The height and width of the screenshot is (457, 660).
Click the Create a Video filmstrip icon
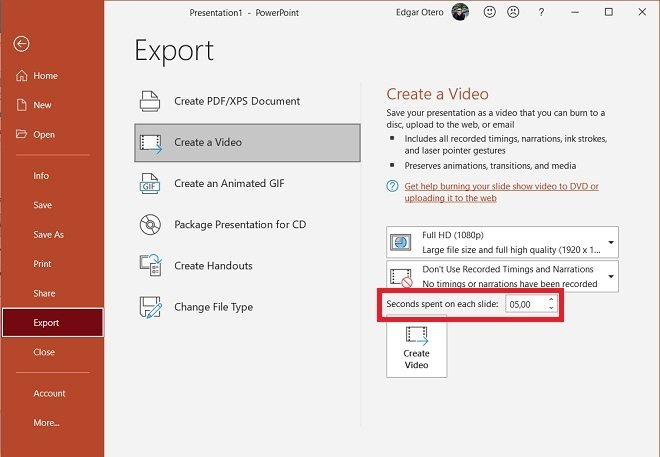[151, 143]
